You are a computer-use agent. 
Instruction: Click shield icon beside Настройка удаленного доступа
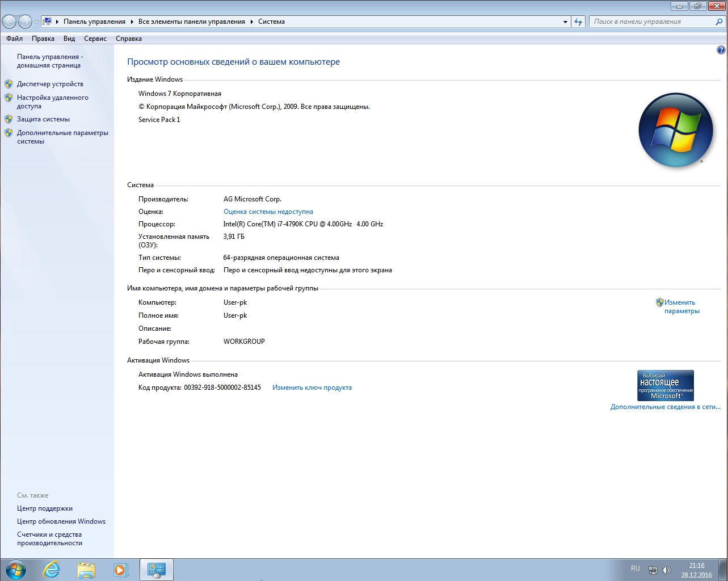tap(9, 98)
